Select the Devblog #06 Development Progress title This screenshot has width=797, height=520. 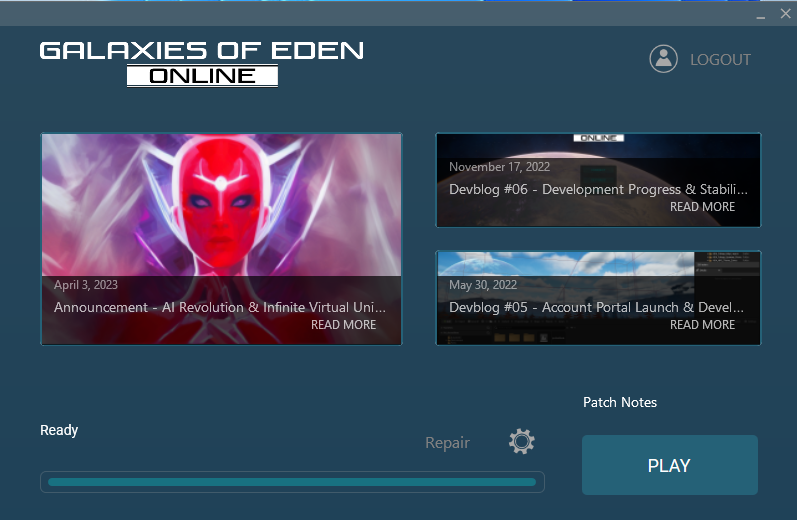coord(598,189)
